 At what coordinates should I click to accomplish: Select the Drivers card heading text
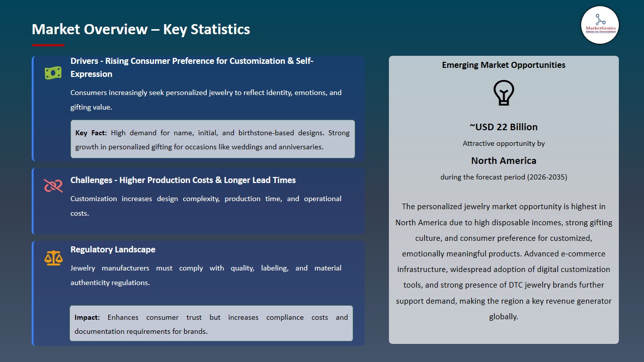click(x=191, y=67)
